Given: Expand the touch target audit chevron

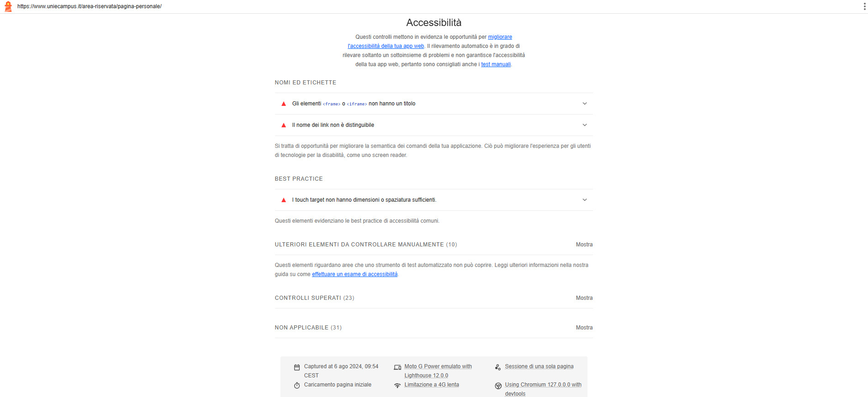Looking at the screenshot, I should (585, 200).
